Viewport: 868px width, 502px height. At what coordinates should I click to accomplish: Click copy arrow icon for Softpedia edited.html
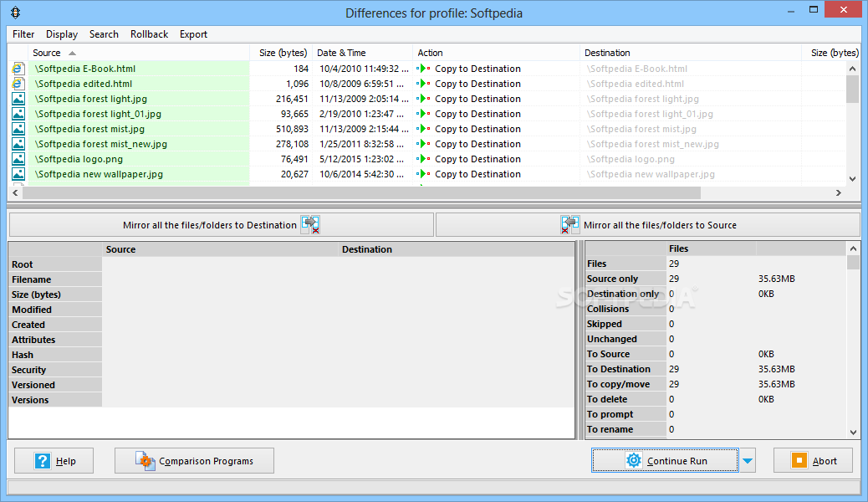pyautogui.click(x=423, y=84)
